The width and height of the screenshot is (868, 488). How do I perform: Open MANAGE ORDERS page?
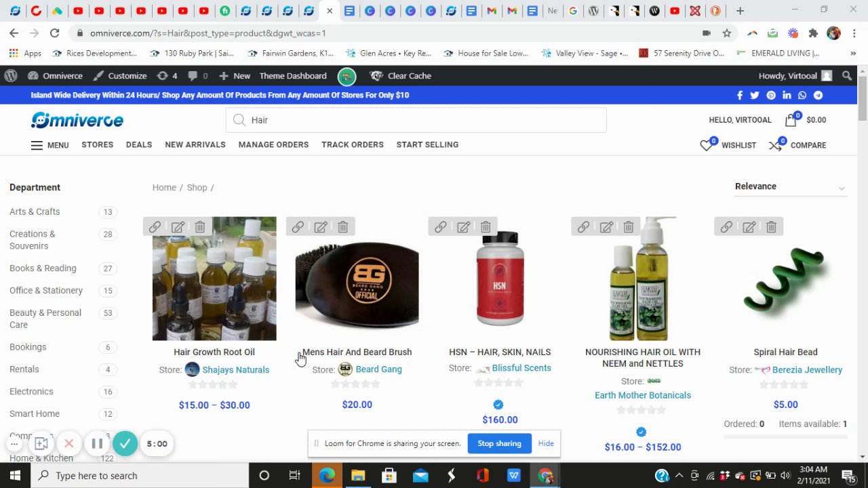coord(273,144)
